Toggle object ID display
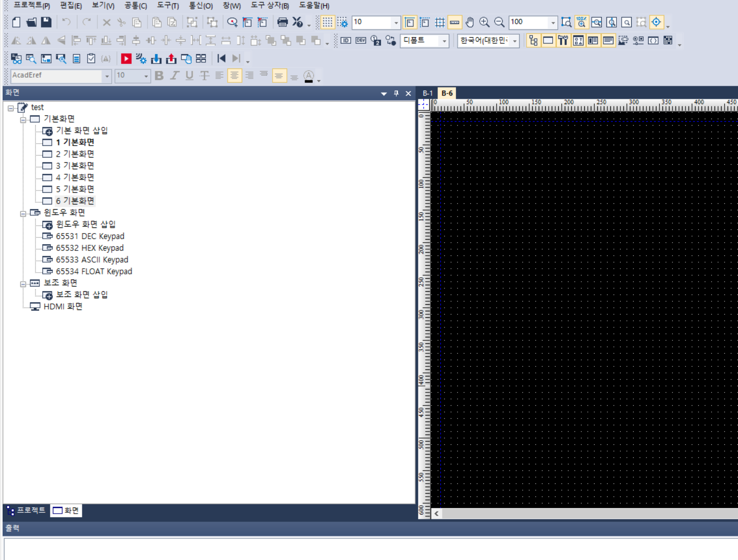The width and height of the screenshot is (738, 560). pyautogui.click(x=346, y=41)
